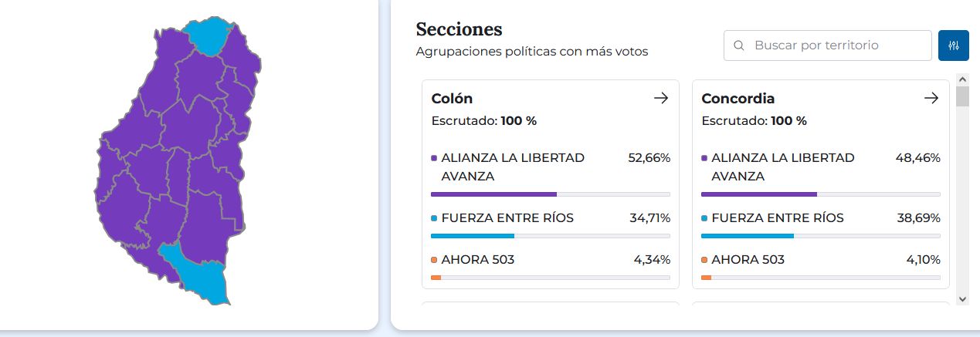980x337 pixels.
Task: Click the blue southern district on map
Action: pyautogui.click(x=199, y=273)
